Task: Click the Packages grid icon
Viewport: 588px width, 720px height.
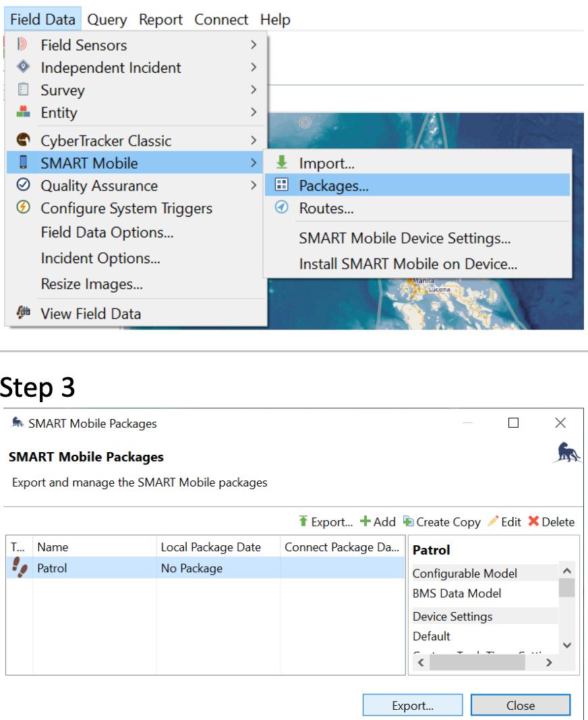Action: coord(281,185)
